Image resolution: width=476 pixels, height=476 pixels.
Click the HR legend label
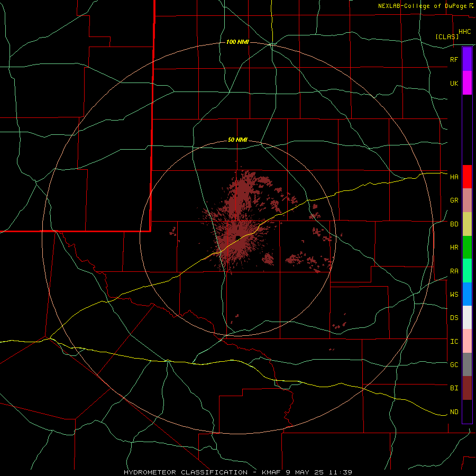(x=454, y=248)
